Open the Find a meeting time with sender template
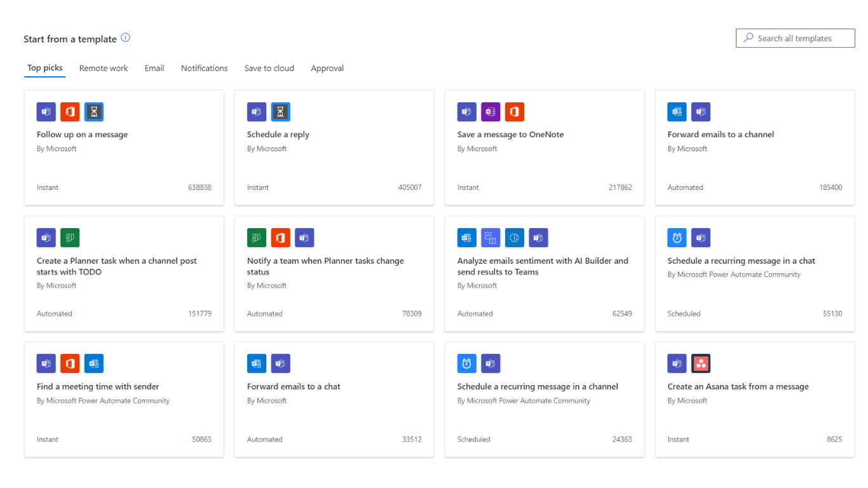The image size is (868, 488). coord(124,400)
